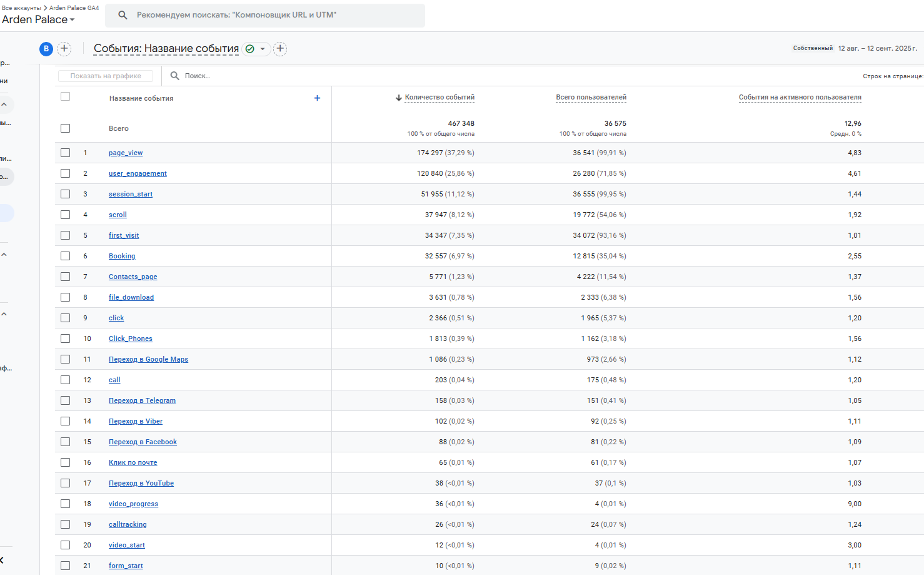The height and width of the screenshot is (575, 924).
Task: Sort by Количество событий column header
Action: tap(439, 98)
